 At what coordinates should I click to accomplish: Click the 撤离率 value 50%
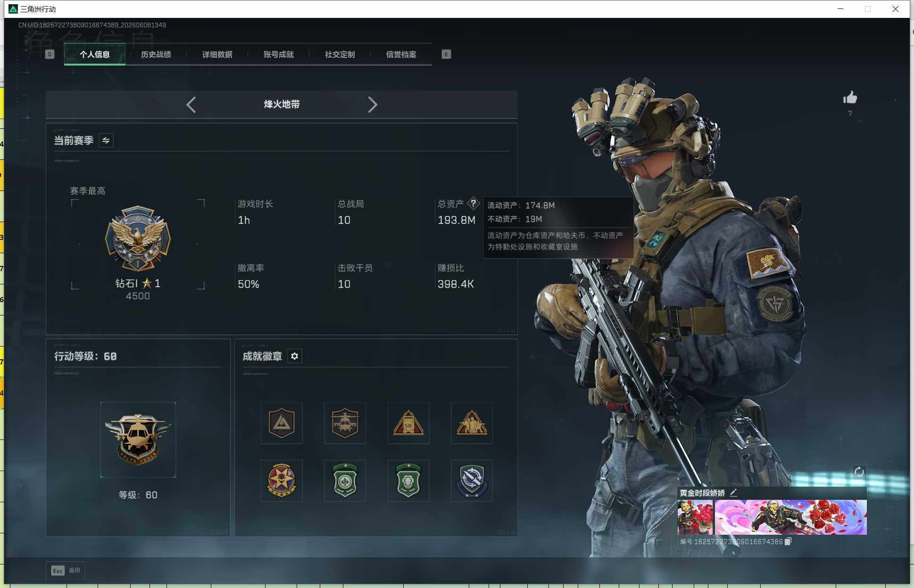pos(249,284)
